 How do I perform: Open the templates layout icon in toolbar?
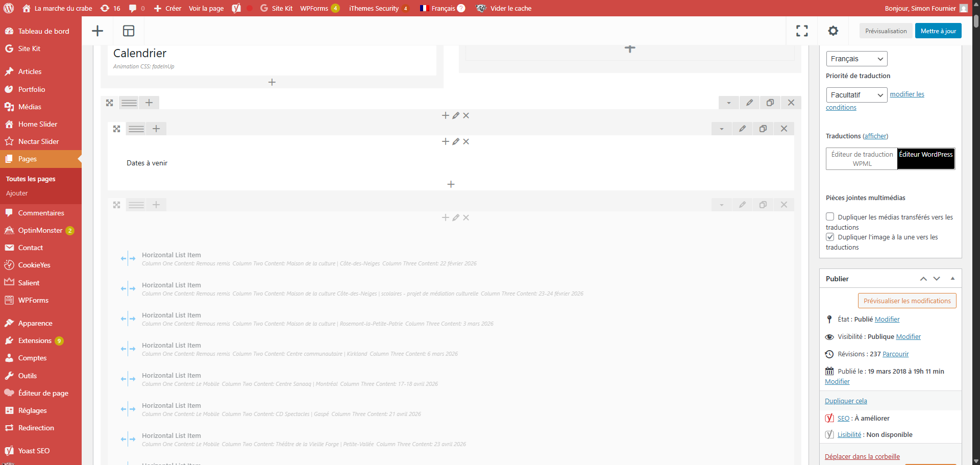(129, 31)
